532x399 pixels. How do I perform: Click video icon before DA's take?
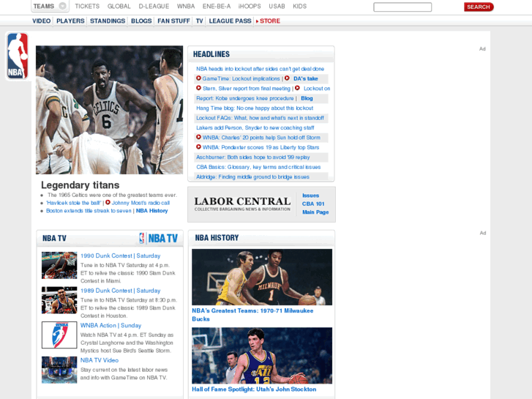pos(287,78)
